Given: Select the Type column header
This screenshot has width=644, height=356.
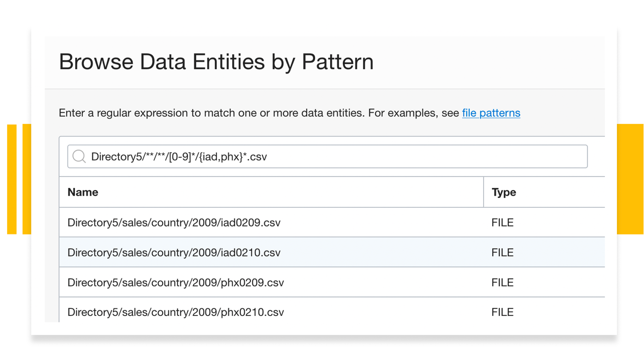Looking at the screenshot, I should (x=503, y=192).
